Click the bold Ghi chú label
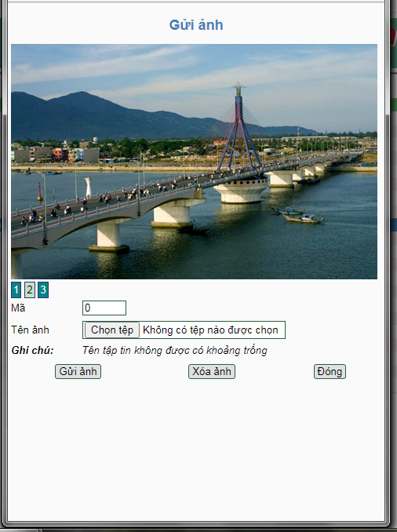Viewport: 397px width, 532px height. [x=33, y=350]
